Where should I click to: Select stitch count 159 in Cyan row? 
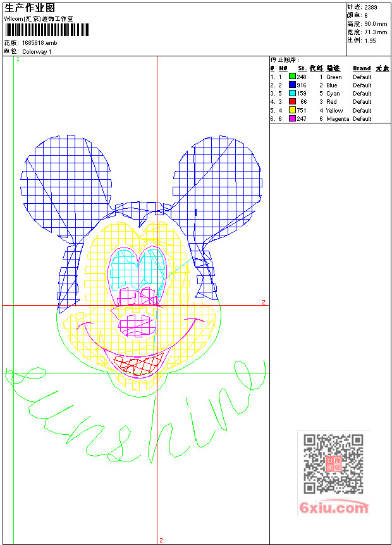[x=302, y=94]
